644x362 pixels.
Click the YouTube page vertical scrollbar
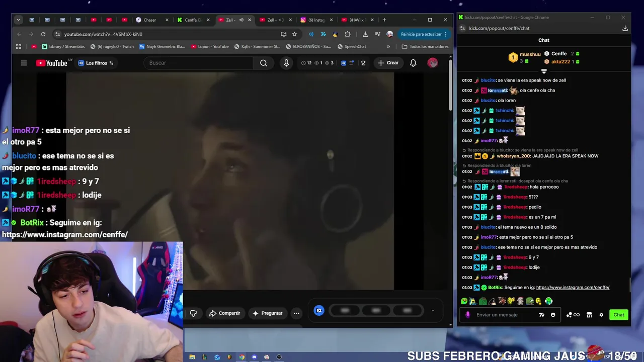coord(451,85)
